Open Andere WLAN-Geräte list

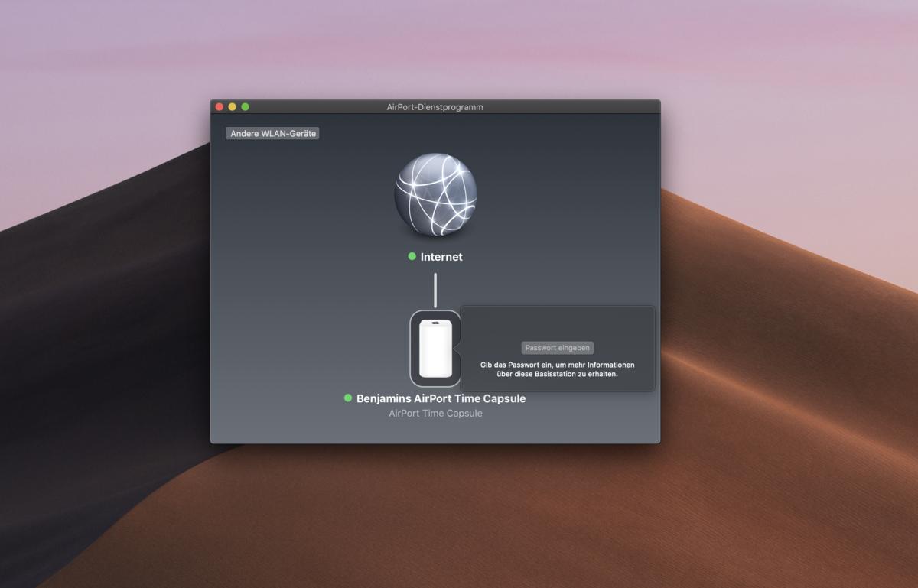272,133
